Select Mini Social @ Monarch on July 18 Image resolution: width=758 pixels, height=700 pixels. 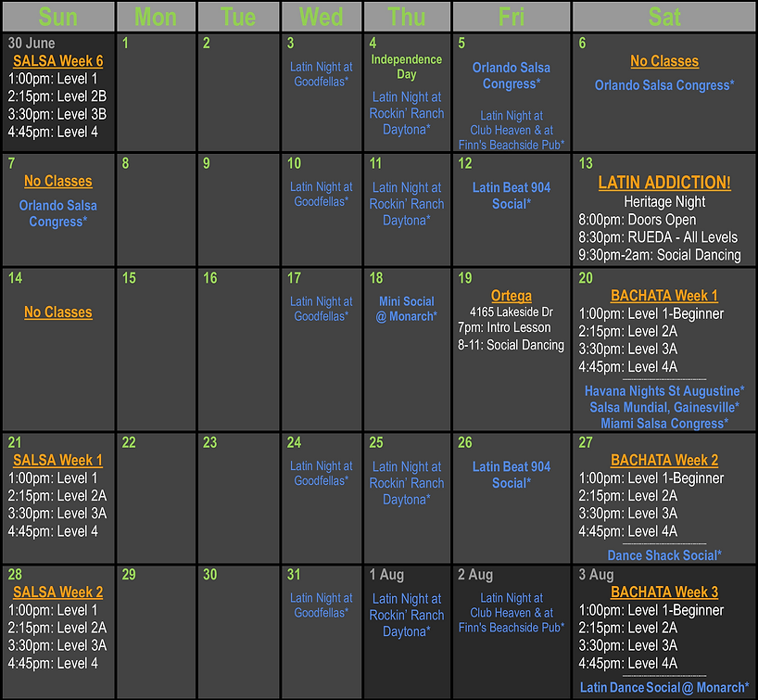point(406,310)
